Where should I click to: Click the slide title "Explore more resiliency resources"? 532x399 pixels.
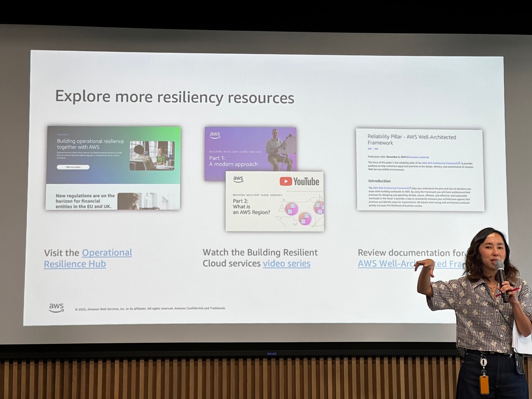(x=175, y=97)
